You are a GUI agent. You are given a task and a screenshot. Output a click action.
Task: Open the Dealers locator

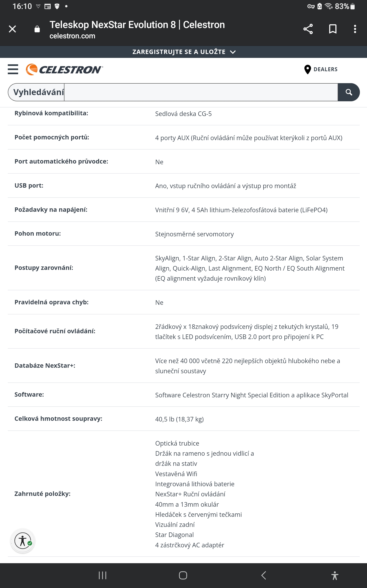[325, 70]
